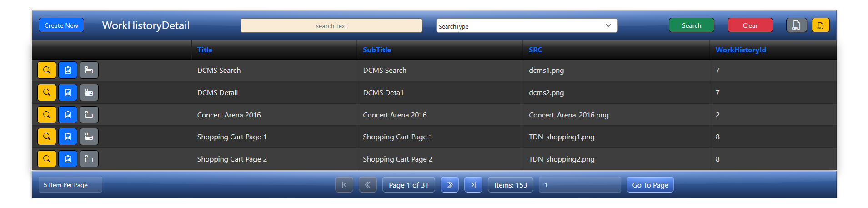
Task: Click the gray card icon in DCMS Detail row
Action: (x=89, y=92)
